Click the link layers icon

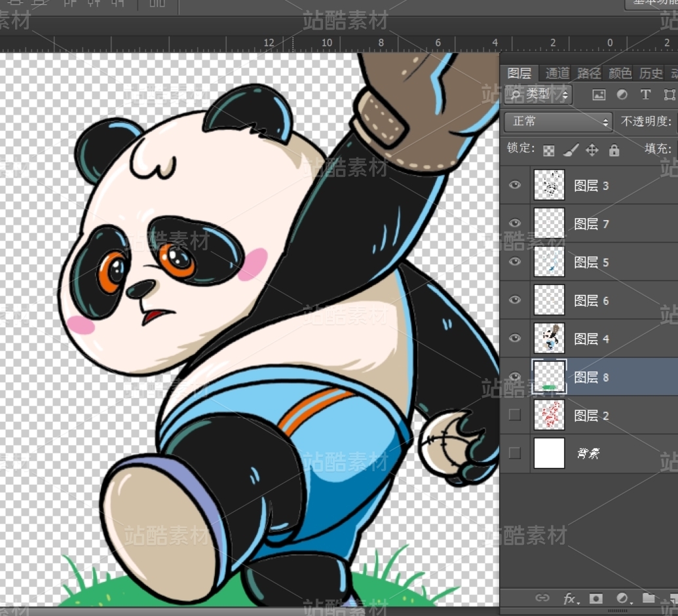542,598
